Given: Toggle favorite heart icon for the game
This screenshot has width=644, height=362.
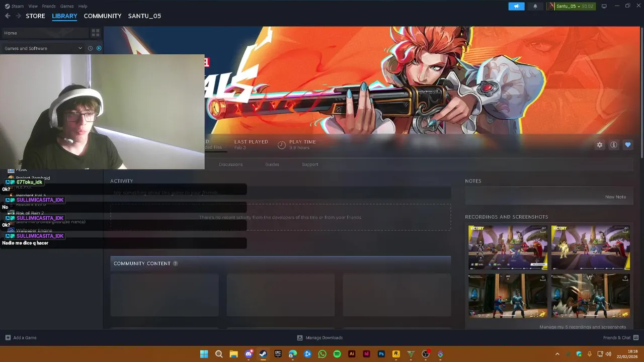Looking at the screenshot, I should tap(628, 145).
